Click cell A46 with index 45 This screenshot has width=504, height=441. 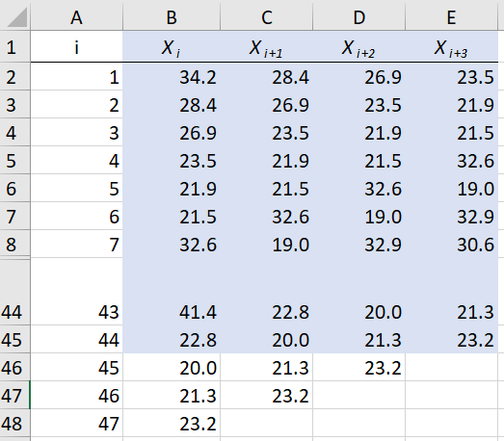pyautogui.click(x=76, y=368)
